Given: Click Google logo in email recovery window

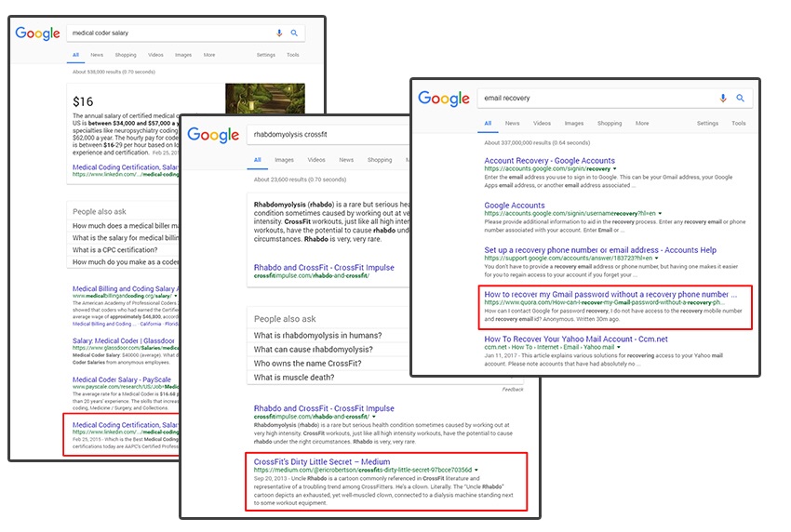Looking at the screenshot, I should pos(443,98).
